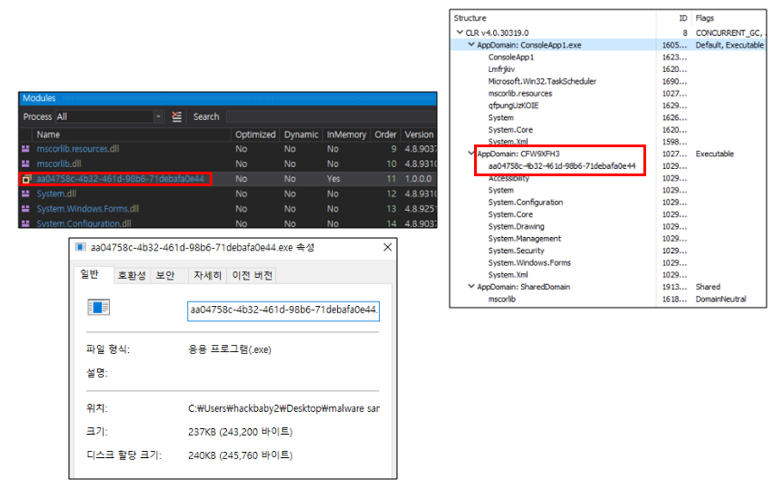The width and height of the screenshot is (773, 484).
Task: Select System.Security in structure tree
Action: pos(516,250)
